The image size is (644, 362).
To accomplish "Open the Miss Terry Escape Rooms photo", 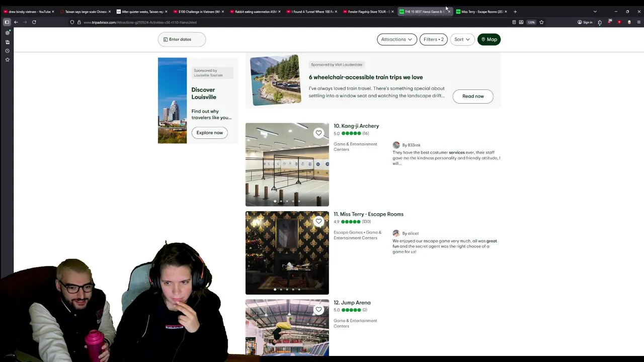I will [x=287, y=253].
